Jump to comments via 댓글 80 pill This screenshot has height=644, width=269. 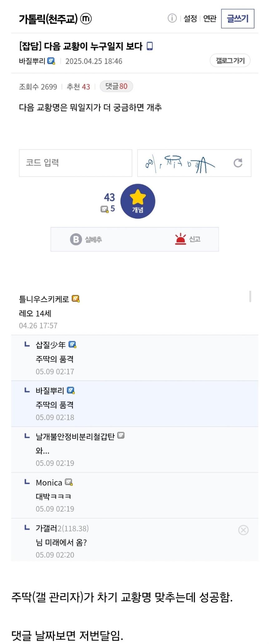[x=116, y=86]
